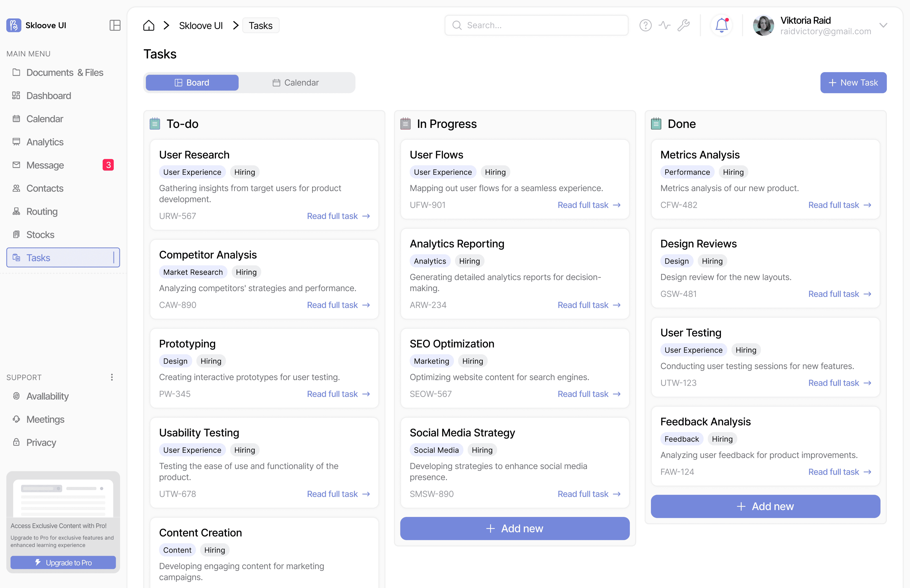This screenshot has height=588, width=910.
Task: Click the Analytics tag on Analytics Reporting
Action: pyautogui.click(x=430, y=261)
